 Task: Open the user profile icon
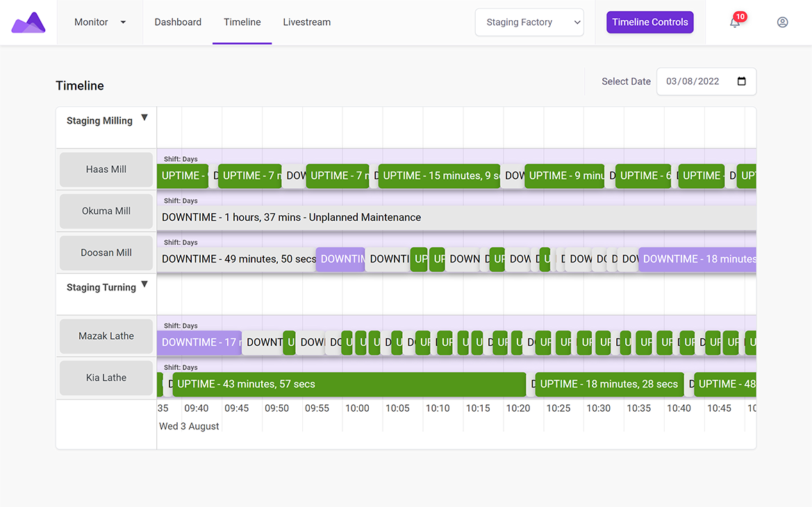pos(782,22)
